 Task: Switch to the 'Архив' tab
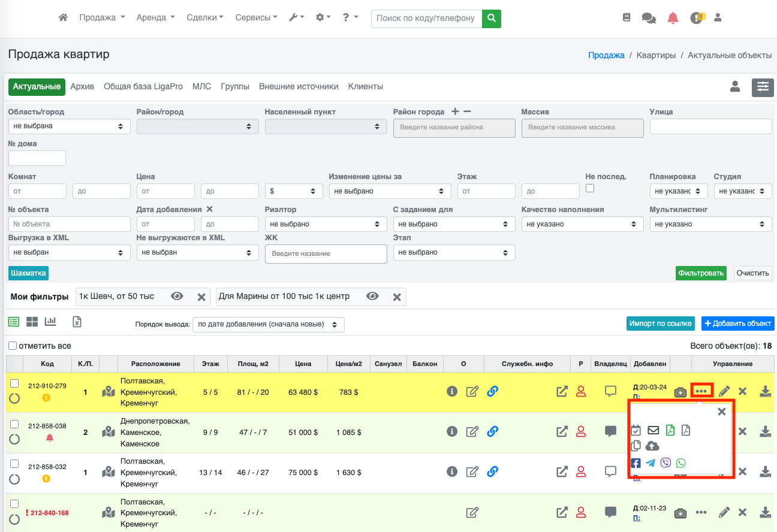[x=82, y=87]
